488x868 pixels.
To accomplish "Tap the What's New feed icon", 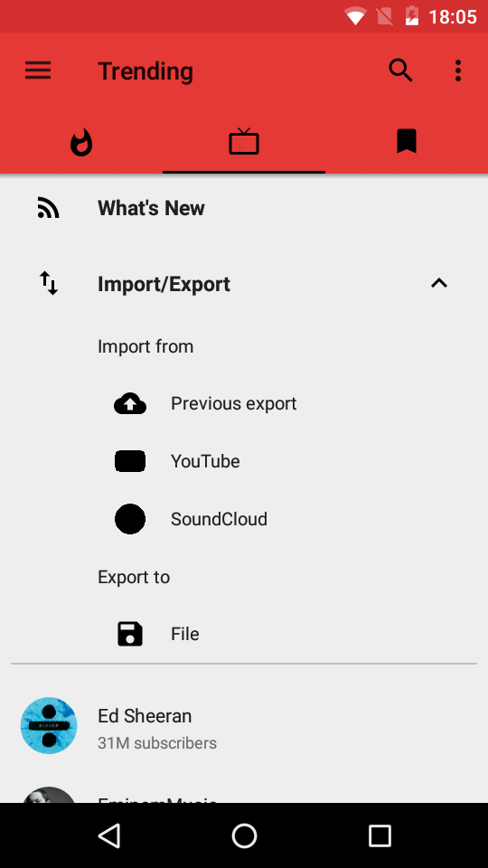I will [49, 208].
